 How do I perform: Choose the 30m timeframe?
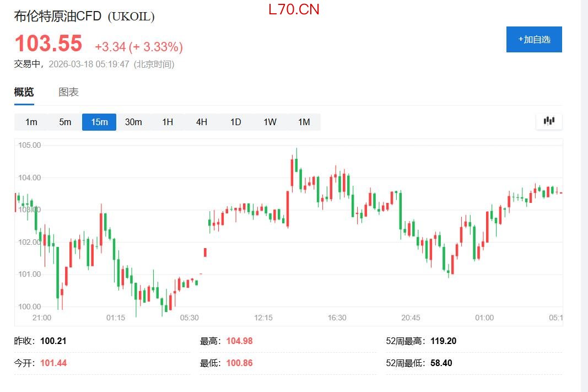[133, 122]
